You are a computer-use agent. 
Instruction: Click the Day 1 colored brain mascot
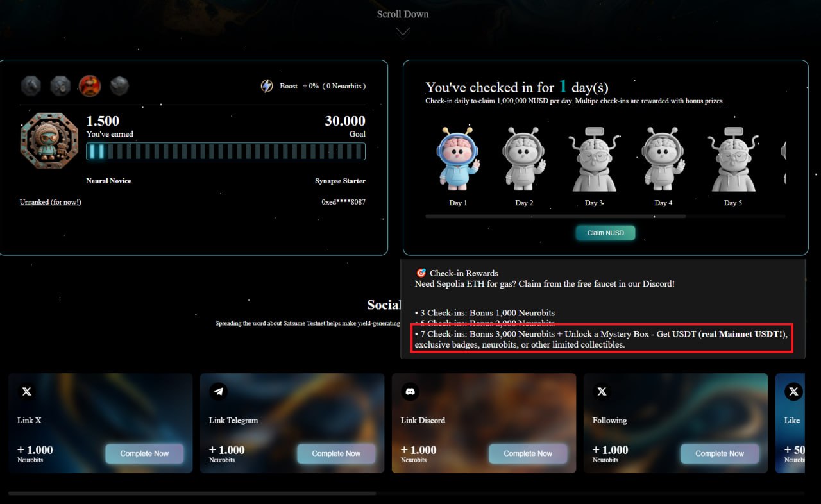coord(458,159)
